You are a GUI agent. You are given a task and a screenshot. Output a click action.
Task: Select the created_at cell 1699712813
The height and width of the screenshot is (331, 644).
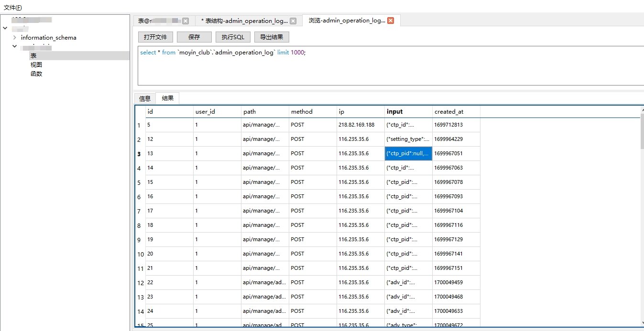(456, 125)
